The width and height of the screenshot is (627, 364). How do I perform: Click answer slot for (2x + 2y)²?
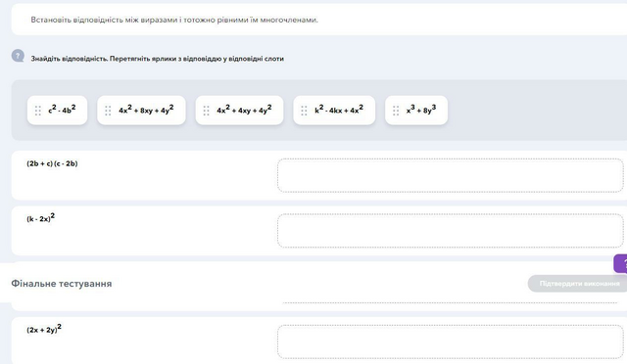(x=451, y=342)
